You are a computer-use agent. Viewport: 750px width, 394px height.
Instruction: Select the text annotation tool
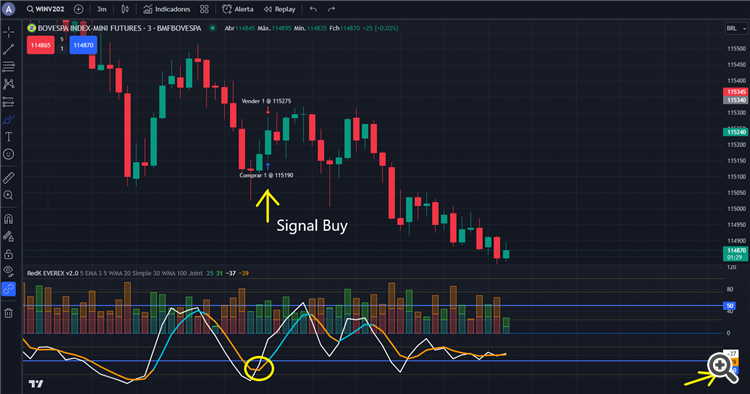pos(8,137)
